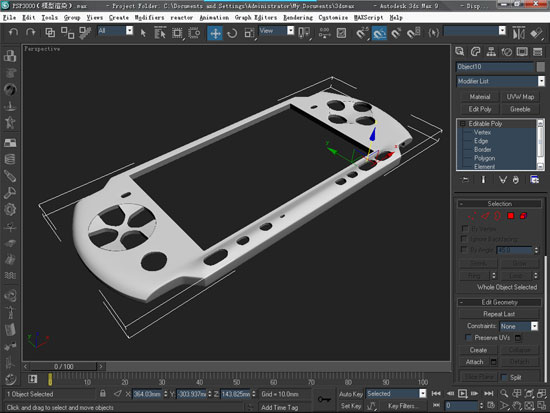The image size is (550, 413).
Task: Click the Edit Poly modifier button
Action: point(479,109)
